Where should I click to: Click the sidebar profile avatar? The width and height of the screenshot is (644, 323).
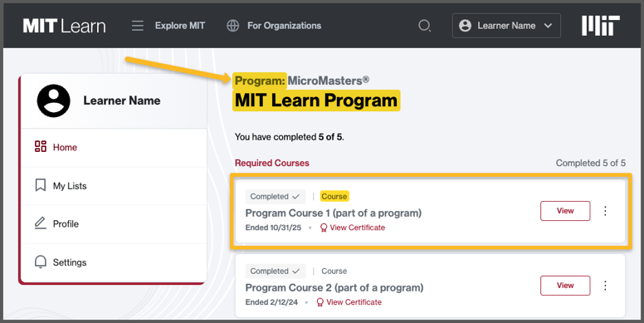point(53,100)
